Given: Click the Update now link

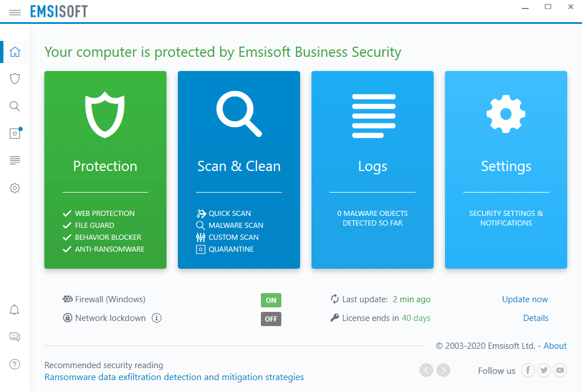Looking at the screenshot, I should tap(525, 299).
